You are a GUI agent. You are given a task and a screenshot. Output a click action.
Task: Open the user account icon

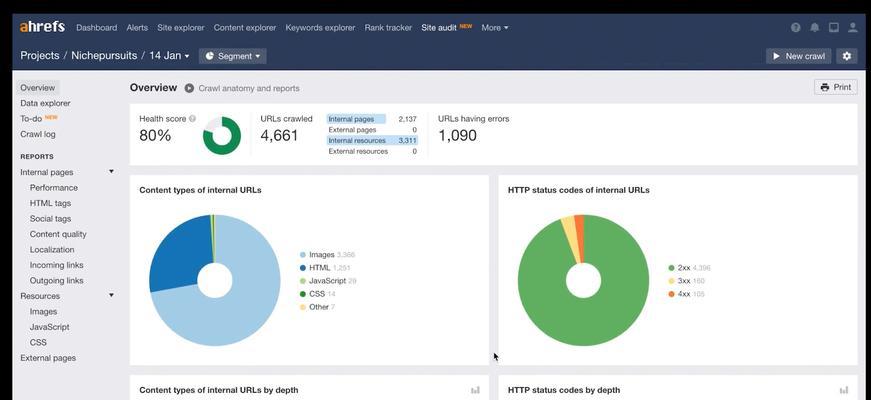pos(853,27)
